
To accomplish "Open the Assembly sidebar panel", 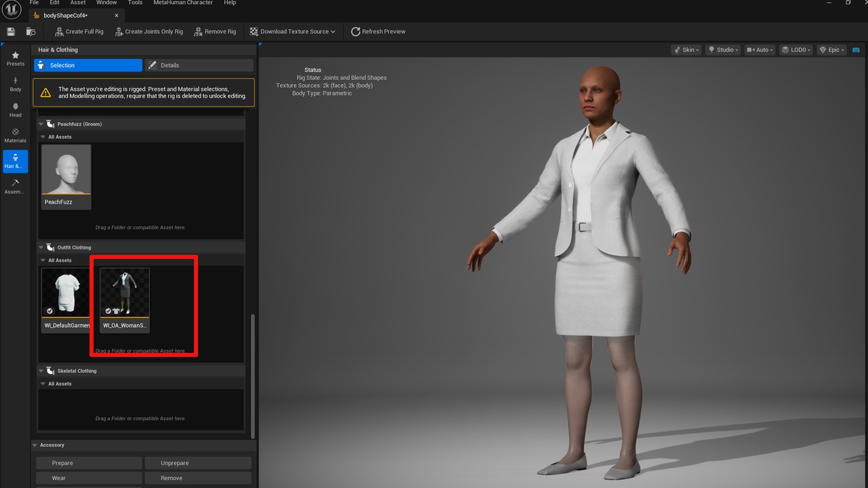I will [x=15, y=186].
